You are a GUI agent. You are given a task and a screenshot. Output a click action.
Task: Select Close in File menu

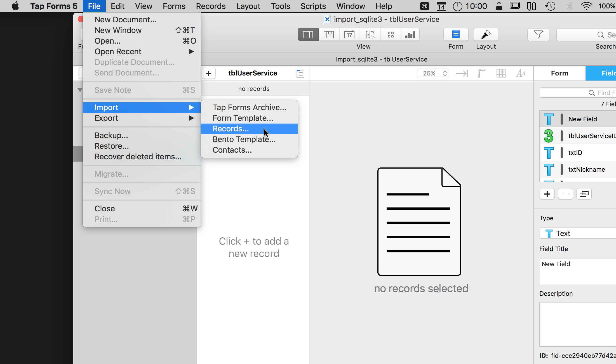point(142,209)
